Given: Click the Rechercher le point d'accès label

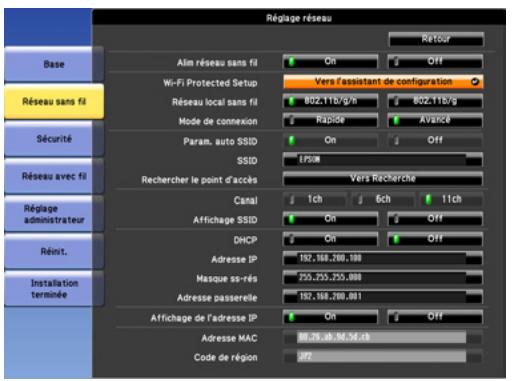Looking at the screenshot, I should (199, 180).
